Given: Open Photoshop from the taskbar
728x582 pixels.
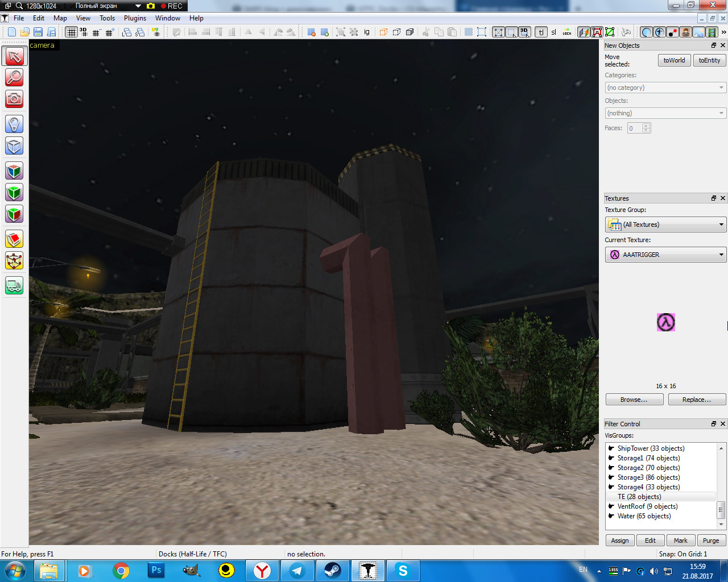Looking at the screenshot, I should click(x=156, y=571).
